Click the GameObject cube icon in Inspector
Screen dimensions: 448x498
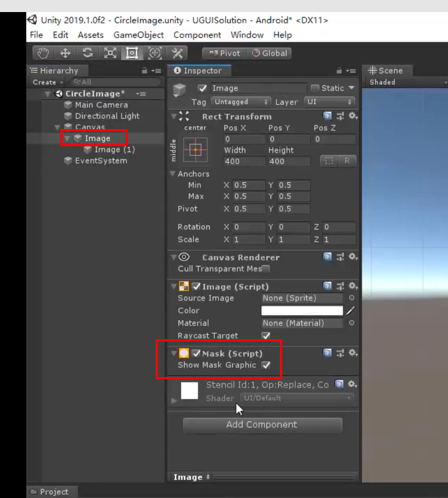tap(179, 90)
